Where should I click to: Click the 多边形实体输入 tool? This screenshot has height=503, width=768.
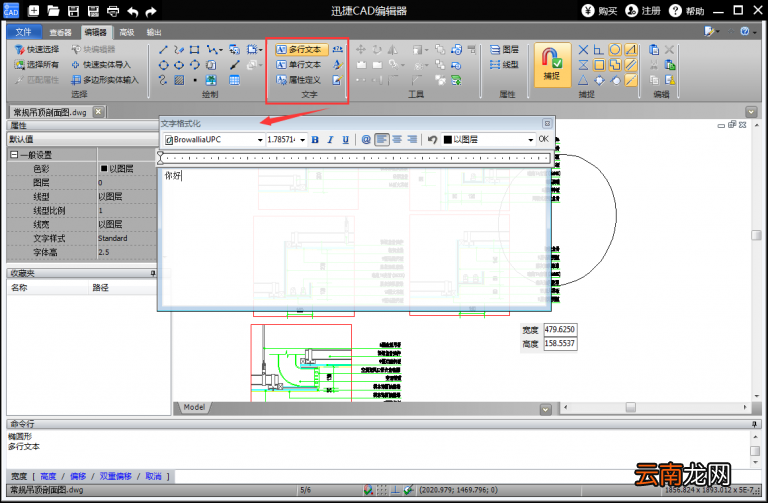point(105,80)
